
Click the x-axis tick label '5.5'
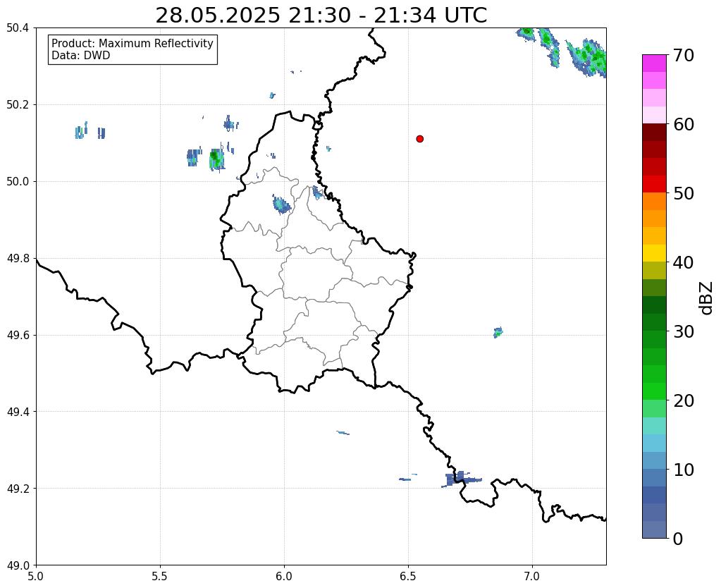coord(160,577)
